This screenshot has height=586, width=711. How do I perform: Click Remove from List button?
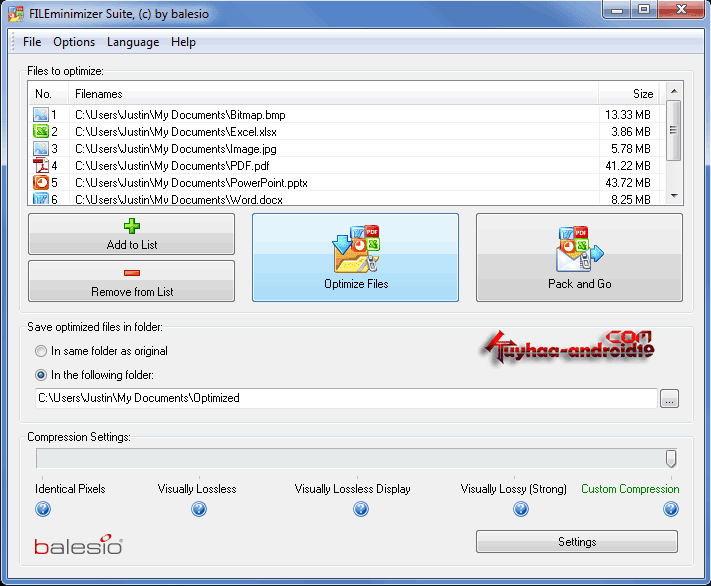tap(131, 281)
